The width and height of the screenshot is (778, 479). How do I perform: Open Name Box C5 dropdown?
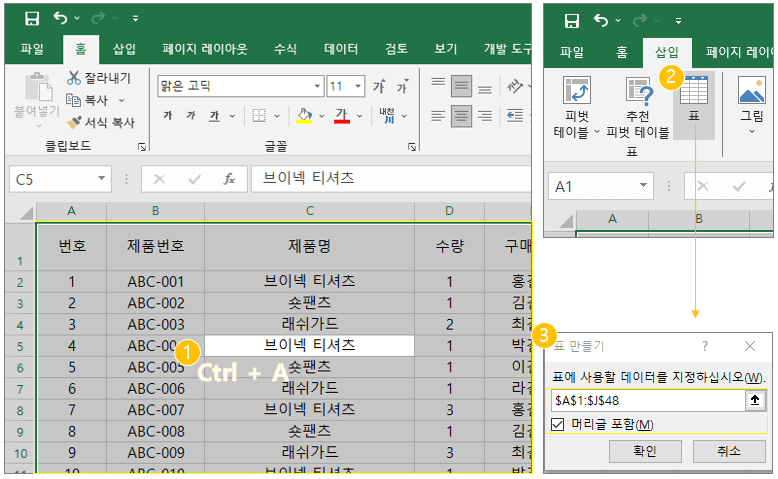click(101, 178)
